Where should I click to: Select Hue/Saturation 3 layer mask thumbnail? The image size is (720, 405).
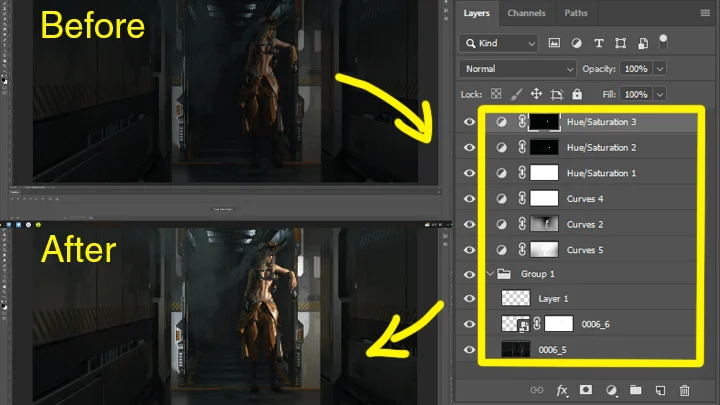544,122
